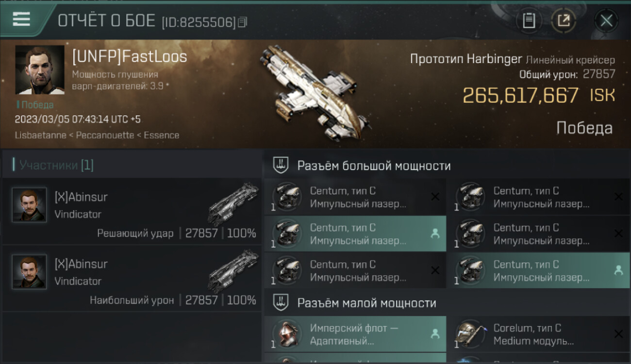The height and width of the screenshot is (364, 631).
Task: Open the clipboard report icon
Action: 529,20
